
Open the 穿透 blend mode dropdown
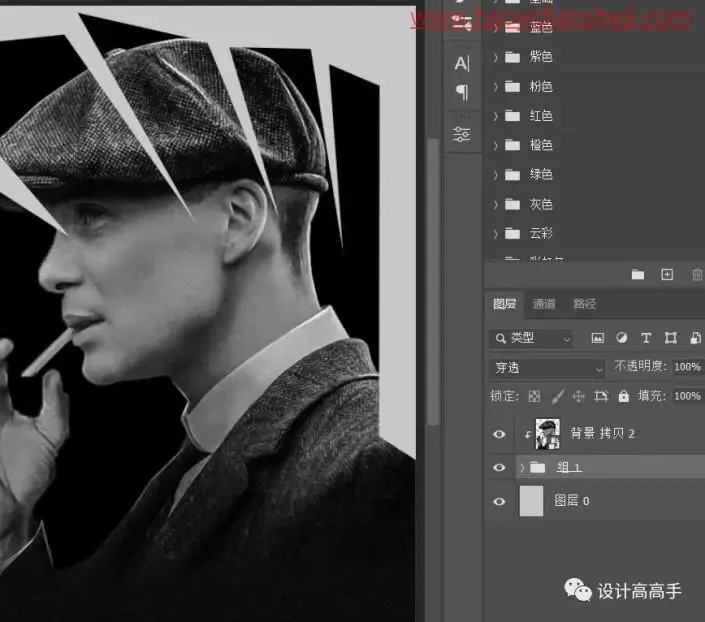(547, 368)
